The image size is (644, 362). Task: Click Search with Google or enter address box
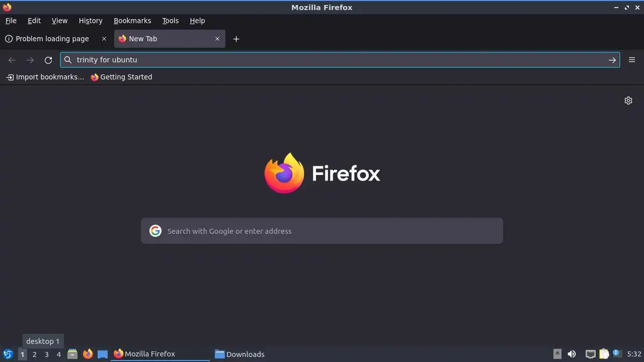tap(322, 231)
